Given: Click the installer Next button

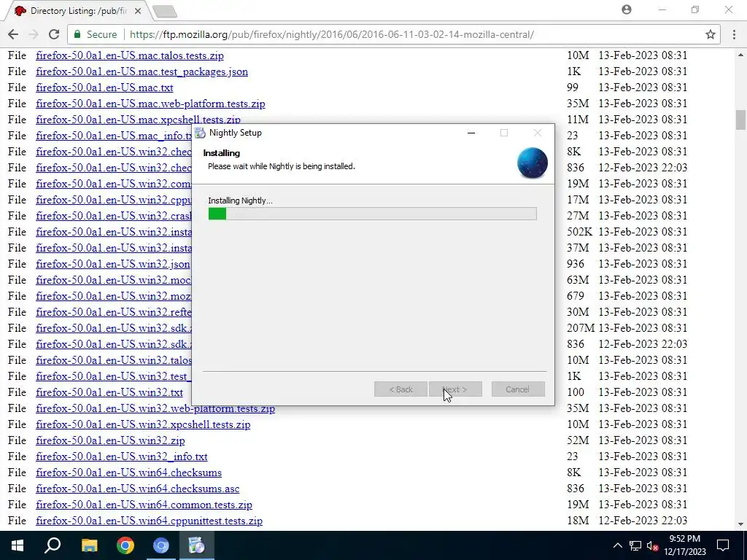Looking at the screenshot, I should [455, 389].
